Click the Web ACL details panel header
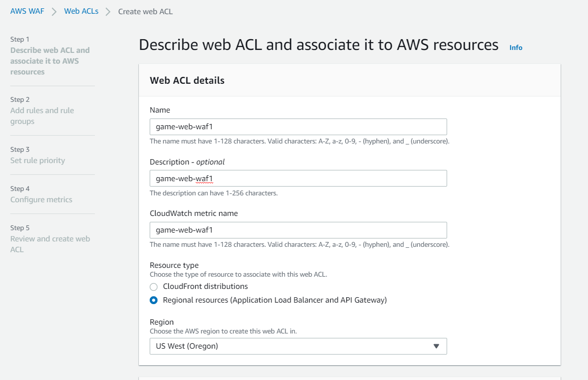The image size is (588, 380). click(x=187, y=81)
